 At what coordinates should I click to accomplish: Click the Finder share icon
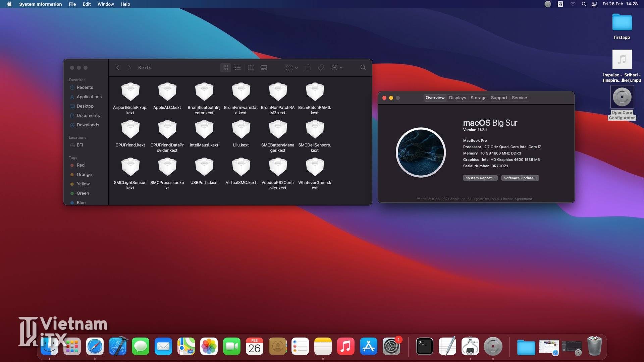tap(308, 68)
